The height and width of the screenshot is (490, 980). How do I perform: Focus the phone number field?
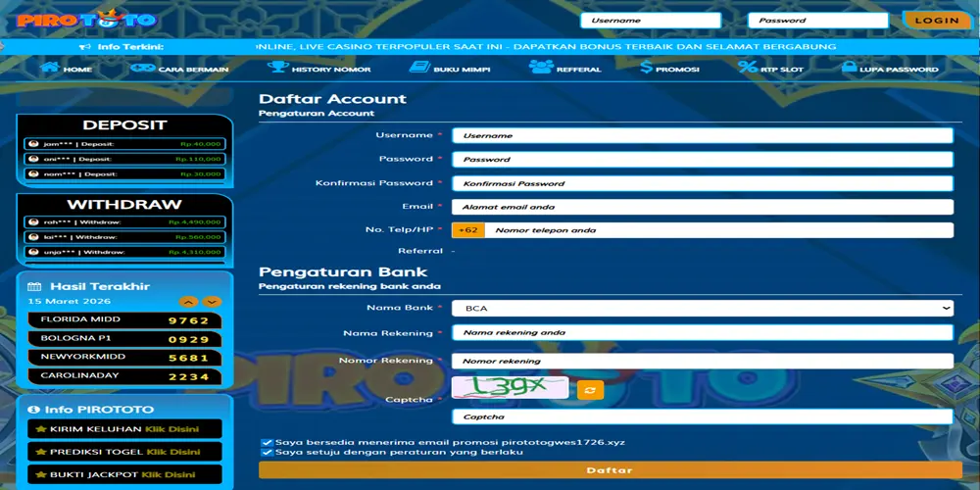pyautogui.click(x=719, y=230)
